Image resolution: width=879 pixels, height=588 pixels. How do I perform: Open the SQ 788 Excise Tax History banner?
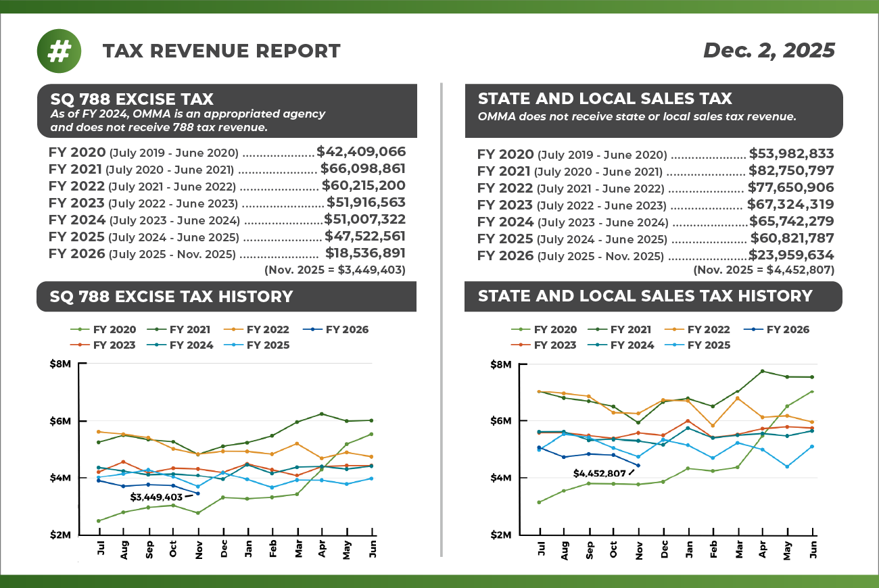[x=171, y=296]
